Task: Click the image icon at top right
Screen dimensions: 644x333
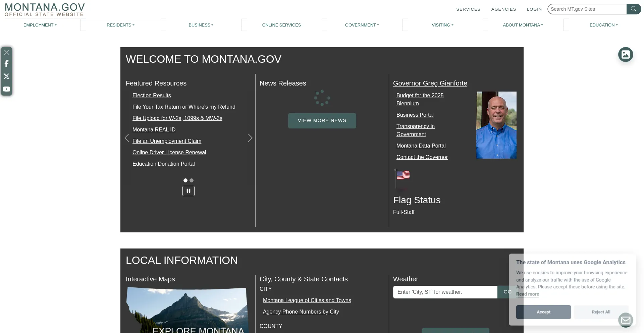Action: [626, 54]
